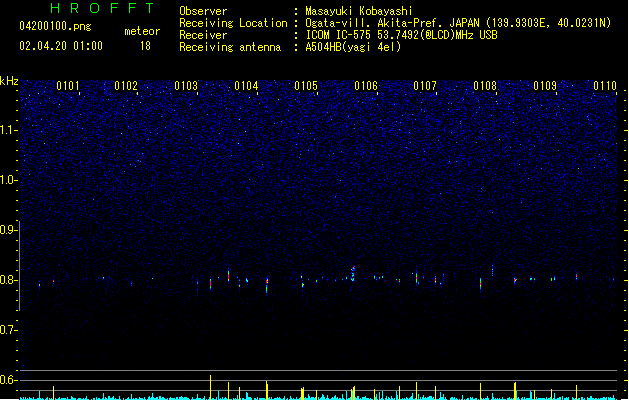Click the Ogata-vill. Akita-Pref. JAPAN location text
This screenshot has height=400, width=629.
[458, 23]
